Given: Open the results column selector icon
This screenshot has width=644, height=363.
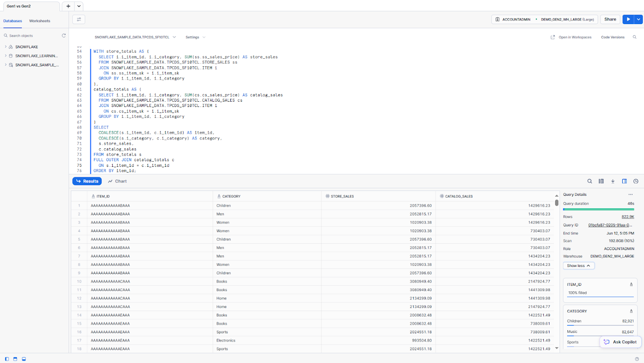Looking at the screenshot, I should pos(601,181).
